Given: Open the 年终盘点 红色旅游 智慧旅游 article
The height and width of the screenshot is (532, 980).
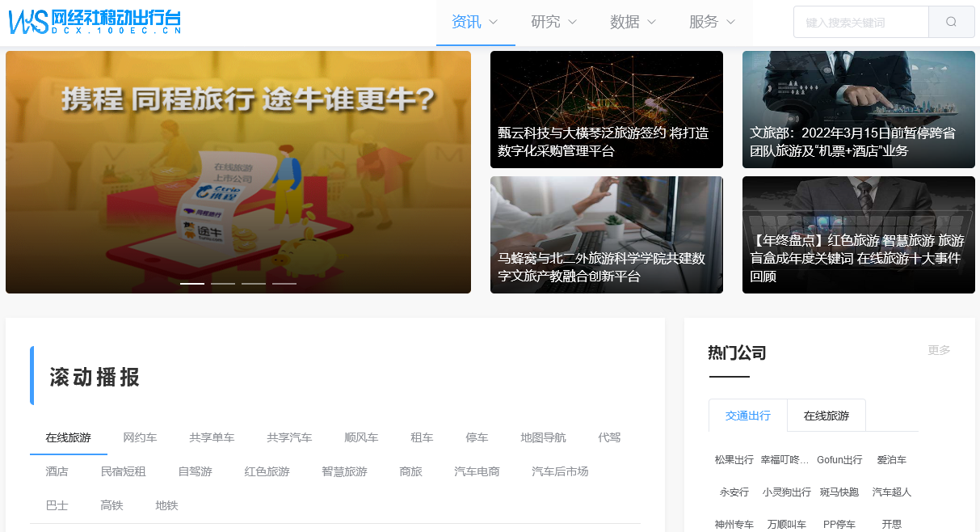Looking at the screenshot, I should point(859,234).
